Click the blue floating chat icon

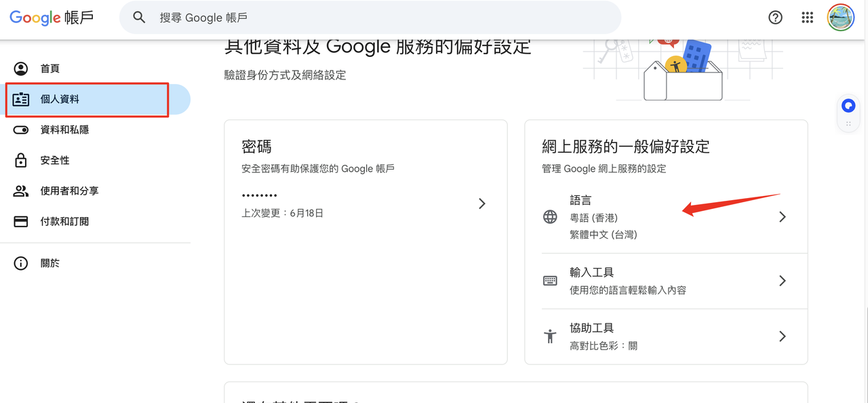click(x=848, y=106)
